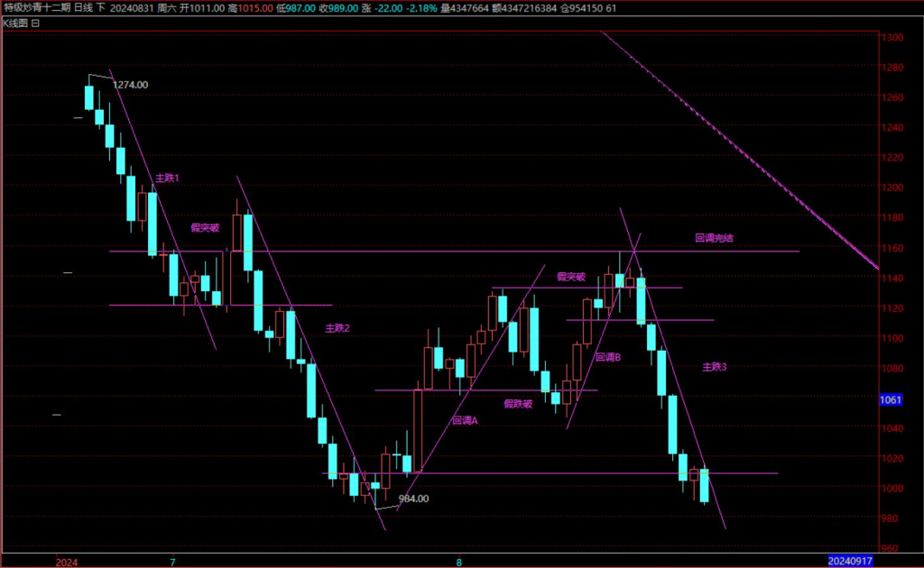Click the 2024 year marker on time axis

click(67, 562)
